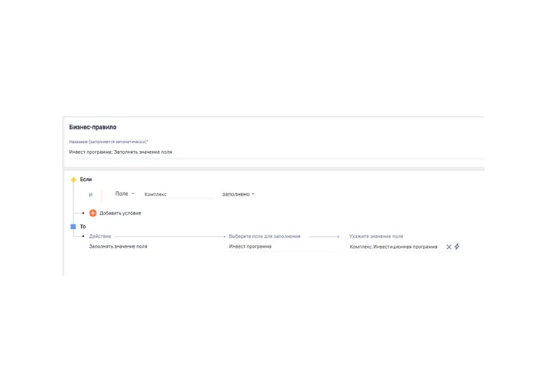Click the rule name field Инвест программа: Заполнять значение поля
The width and height of the screenshot is (547, 392).
(x=276, y=152)
